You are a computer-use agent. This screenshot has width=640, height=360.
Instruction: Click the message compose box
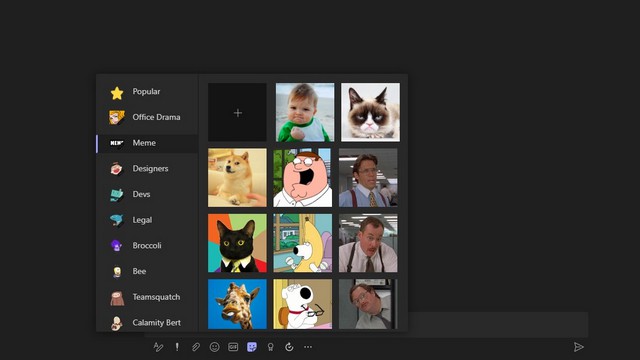[x=498, y=325]
